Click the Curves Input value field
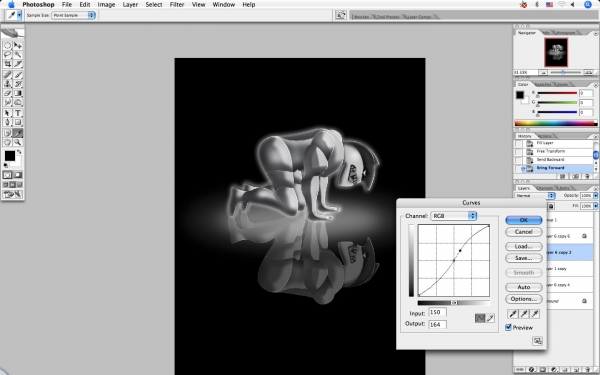 (x=437, y=312)
